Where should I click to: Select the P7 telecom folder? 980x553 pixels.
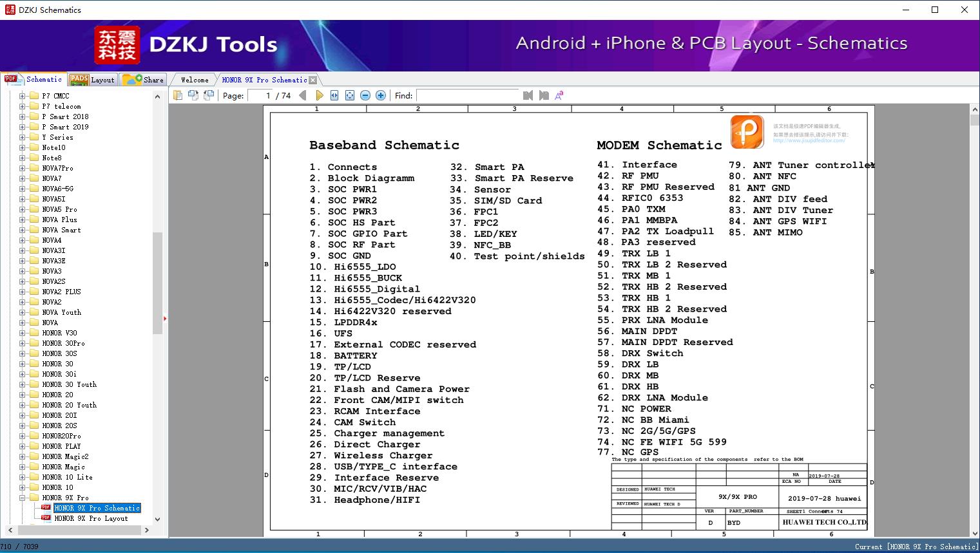(x=61, y=106)
